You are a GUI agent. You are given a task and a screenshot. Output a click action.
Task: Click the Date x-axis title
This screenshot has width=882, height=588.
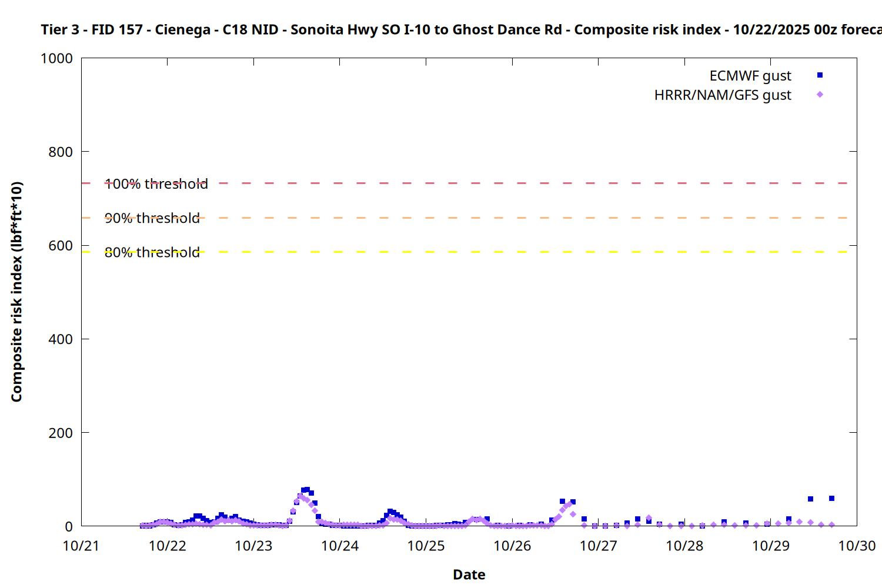(469, 574)
